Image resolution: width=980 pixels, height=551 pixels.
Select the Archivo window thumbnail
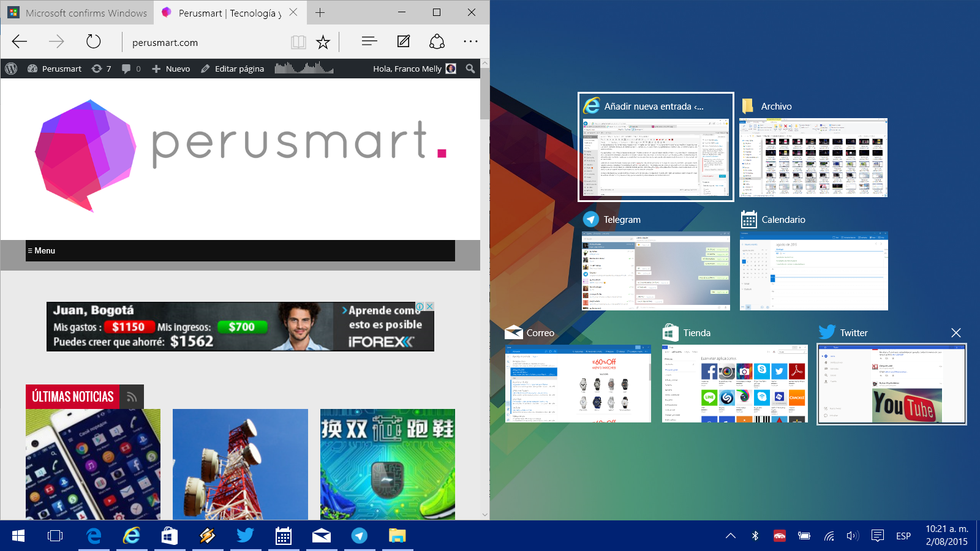[x=813, y=157]
